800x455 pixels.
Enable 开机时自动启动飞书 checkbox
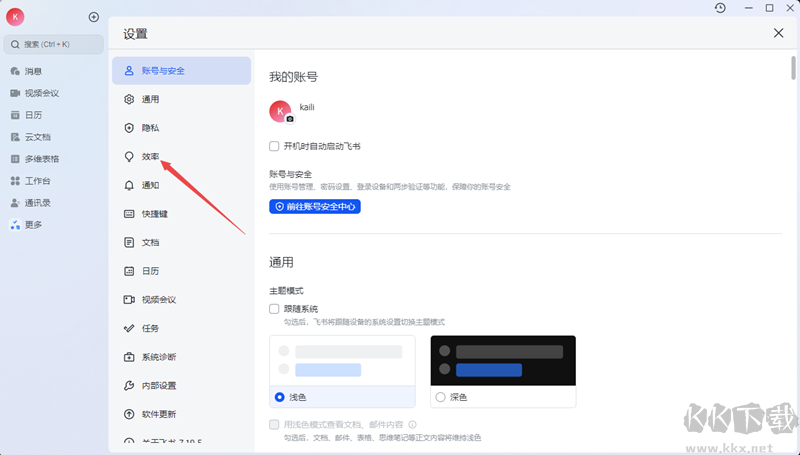pyautogui.click(x=274, y=146)
